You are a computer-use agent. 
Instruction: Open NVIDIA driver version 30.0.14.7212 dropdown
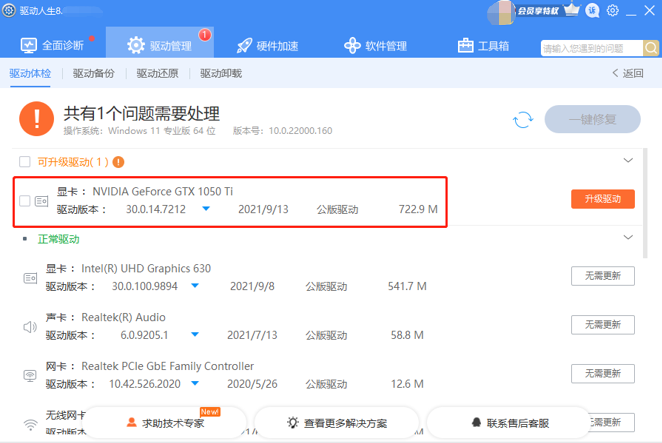pyautogui.click(x=206, y=209)
